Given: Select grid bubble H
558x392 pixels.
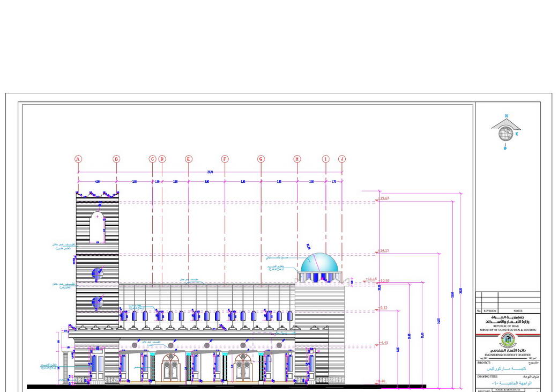Looking at the screenshot, I should 297,159.
